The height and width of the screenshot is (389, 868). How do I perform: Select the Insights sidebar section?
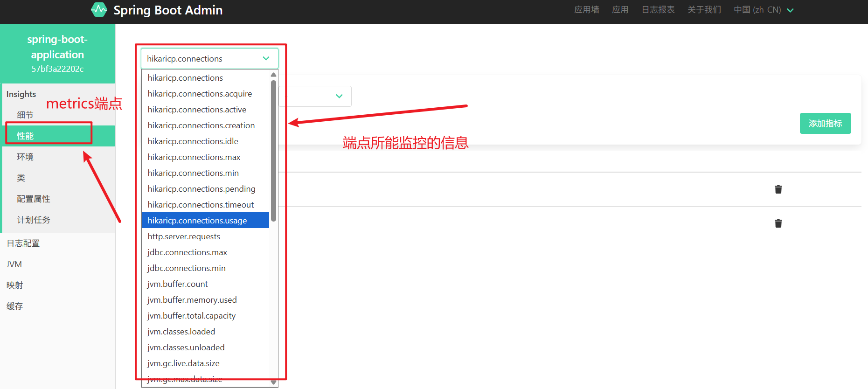[21, 94]
